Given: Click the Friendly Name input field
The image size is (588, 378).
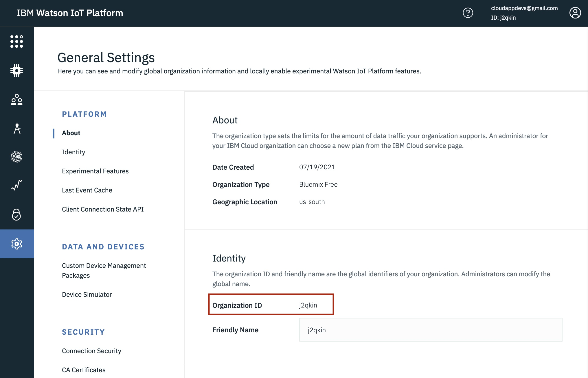Looking at the screenshot, I should coord(431,330).
